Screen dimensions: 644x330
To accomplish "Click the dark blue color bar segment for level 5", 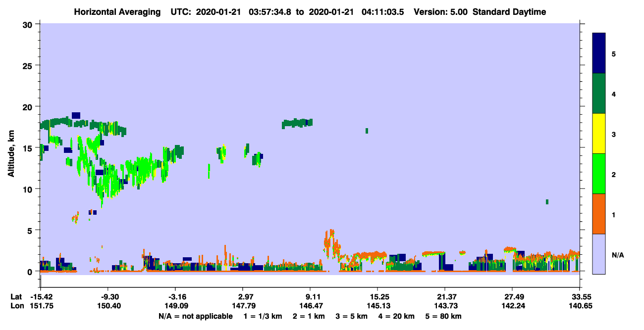I will click(x=599, y=53).
